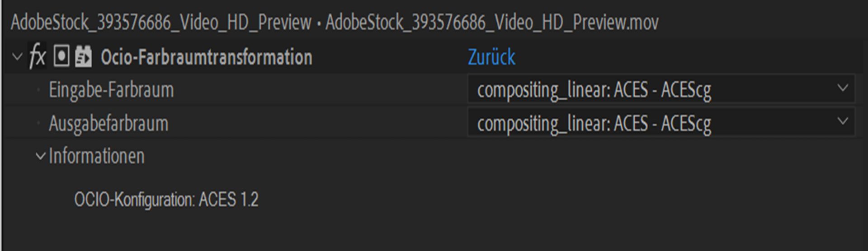This screenshot has height=251, width=868.
Task: Click the AdobeStock_393576686_Video_HD_Preview composition name in header
Action: tap(161, 22)
